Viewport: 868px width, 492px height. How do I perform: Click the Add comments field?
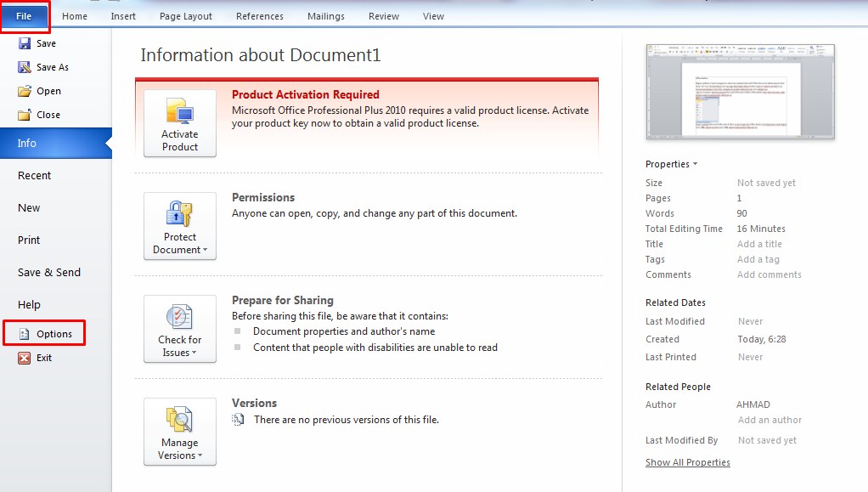point(769,274)
